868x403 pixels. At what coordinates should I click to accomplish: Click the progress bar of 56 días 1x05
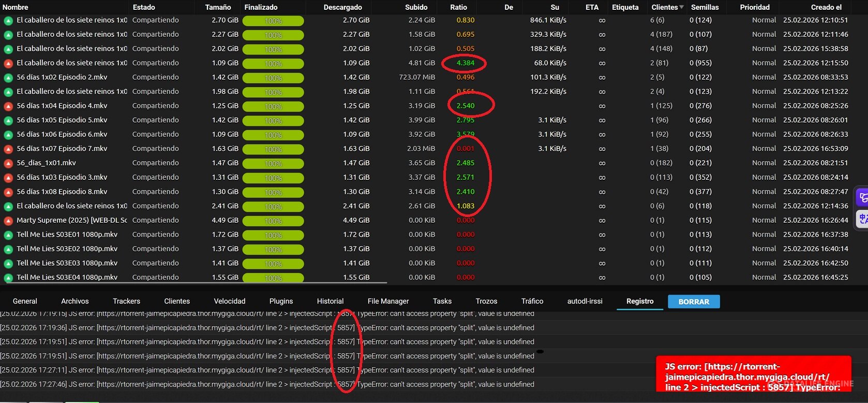pos(273,120)
